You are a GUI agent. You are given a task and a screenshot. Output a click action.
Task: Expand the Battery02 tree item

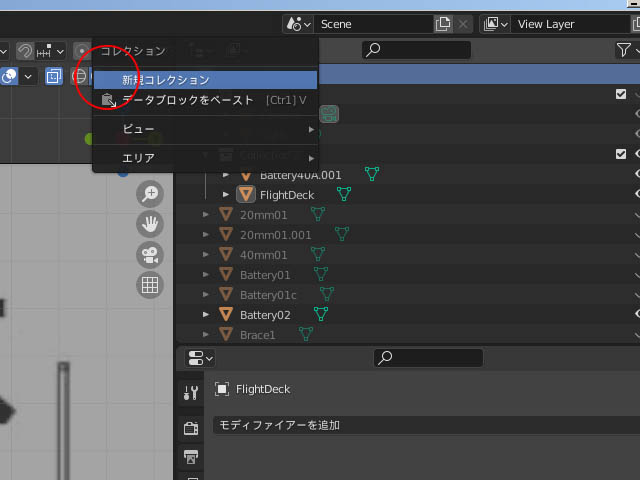pos(206,315)
